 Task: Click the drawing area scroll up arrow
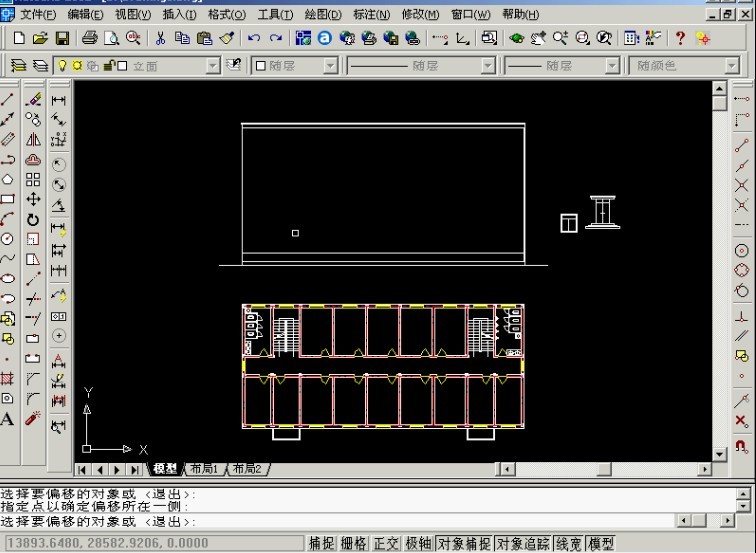[x=719, y=88]
